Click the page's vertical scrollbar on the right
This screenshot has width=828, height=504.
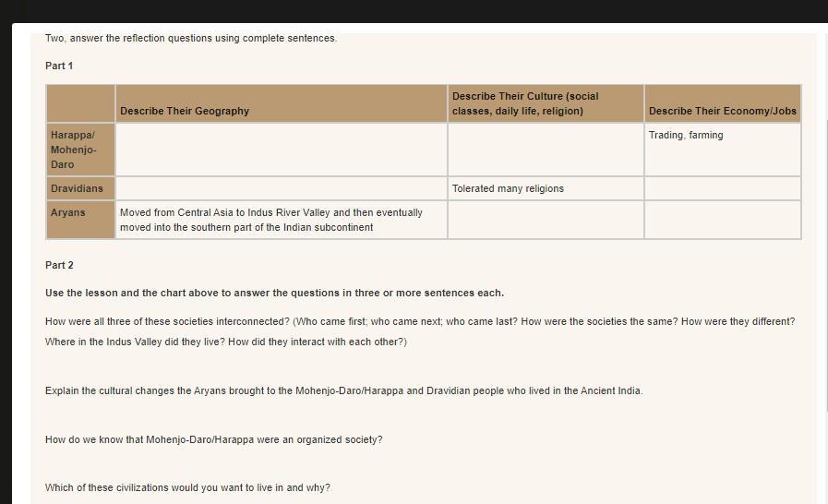tap(826, 264)
